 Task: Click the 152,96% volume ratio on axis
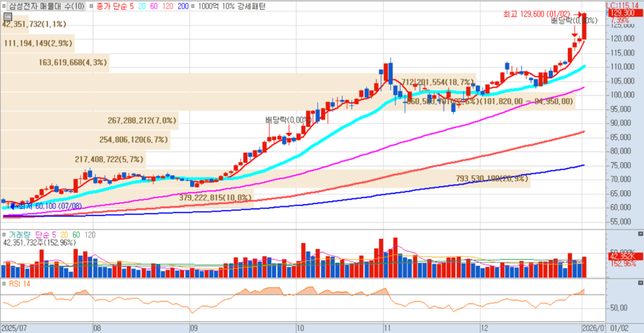point(623,264)
